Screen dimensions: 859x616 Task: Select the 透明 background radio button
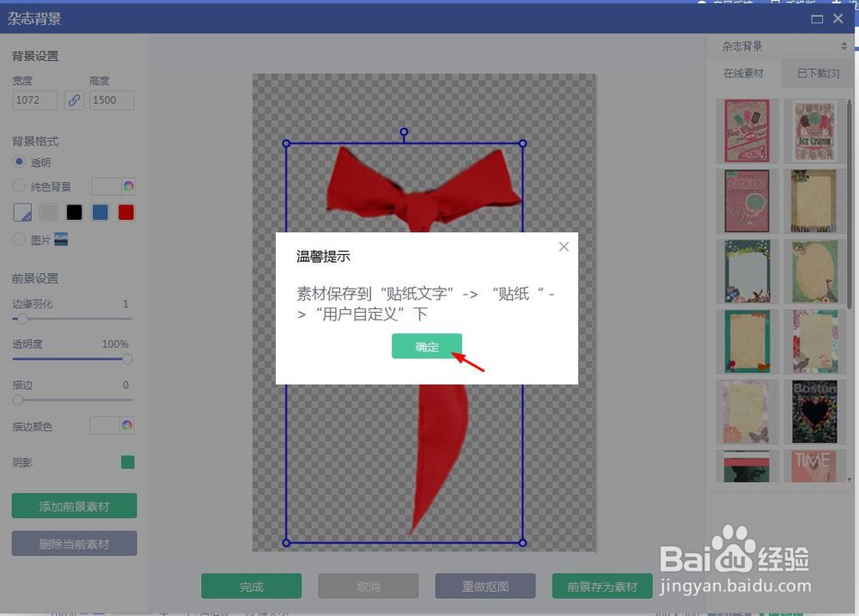pos(19,162)
